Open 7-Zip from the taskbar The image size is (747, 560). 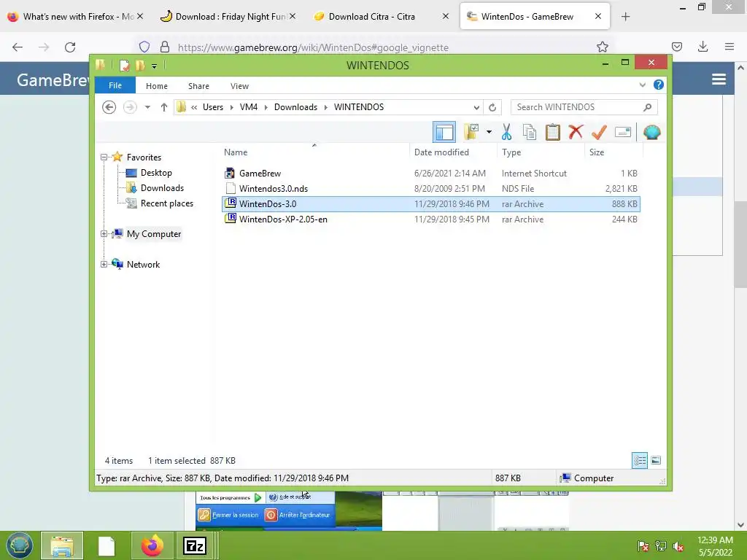coord(194,545)
